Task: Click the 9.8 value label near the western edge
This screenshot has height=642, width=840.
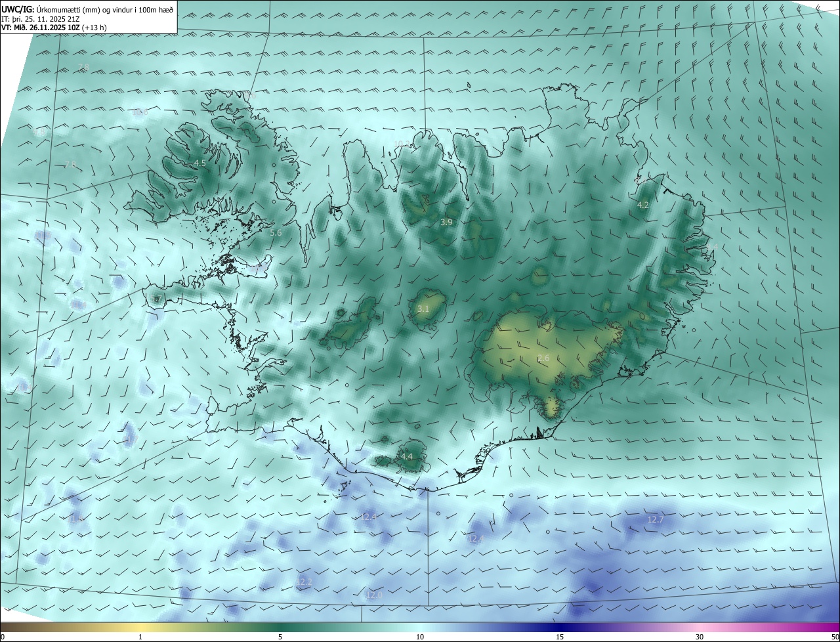Action: (40, 132)
